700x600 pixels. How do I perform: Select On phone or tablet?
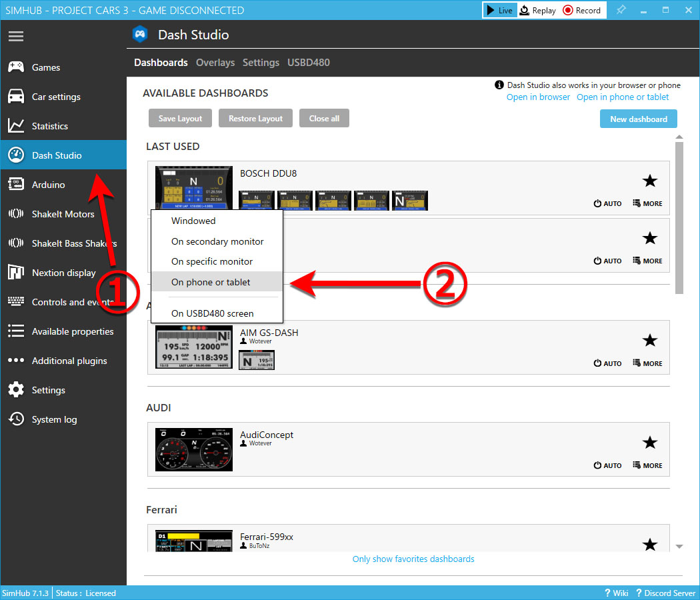pos(217,282)
